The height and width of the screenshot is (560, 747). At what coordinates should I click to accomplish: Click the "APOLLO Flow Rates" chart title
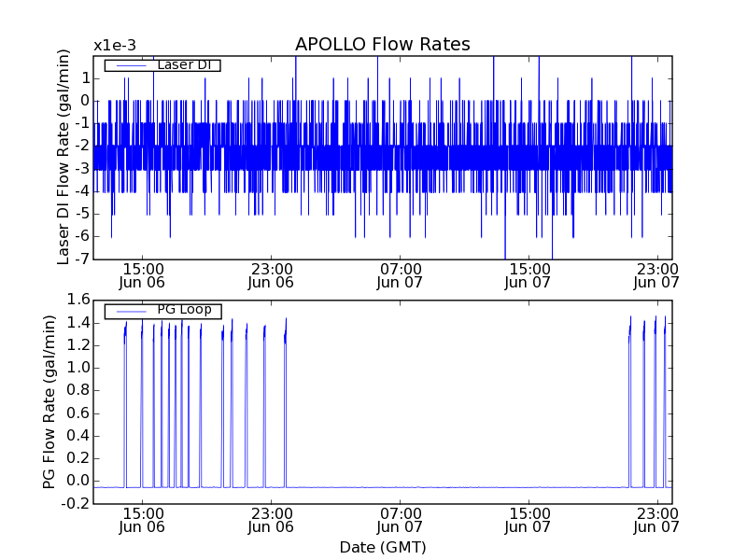pyautogui.click(x=382, y=45)
